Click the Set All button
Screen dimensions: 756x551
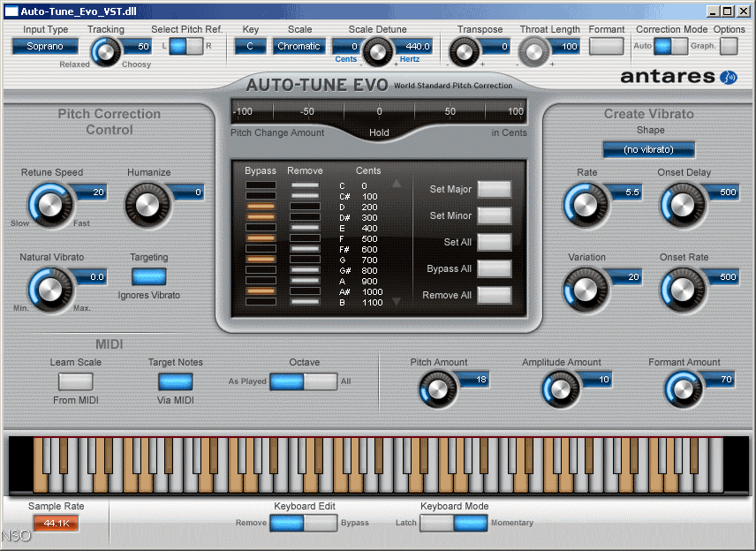point(495,242)
